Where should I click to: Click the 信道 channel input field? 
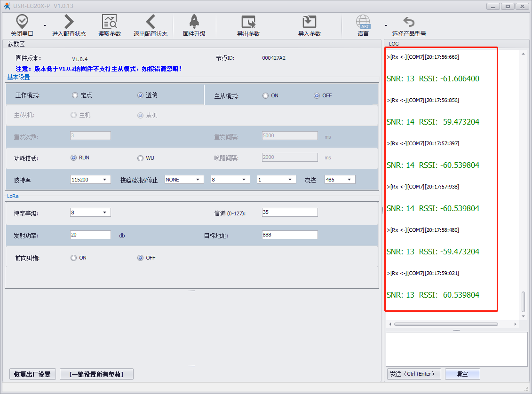pyautogui.click(x=289, y=213)
